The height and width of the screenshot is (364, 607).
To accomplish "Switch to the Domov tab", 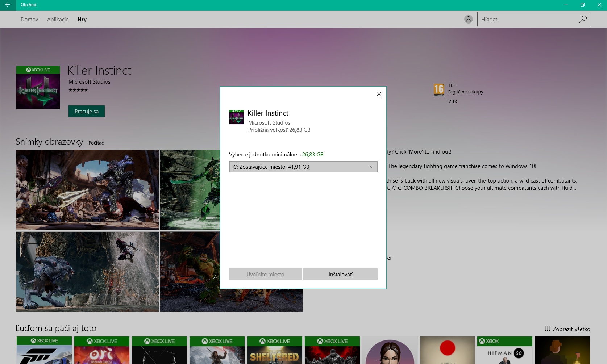I will tap(29, 20).
